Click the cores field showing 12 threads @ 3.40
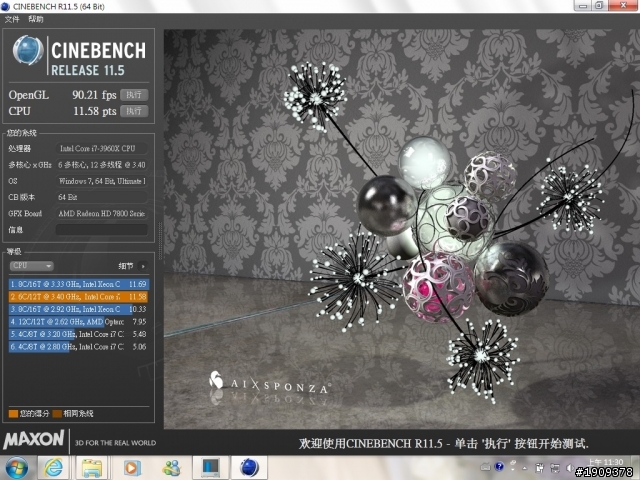The height and width of the screenshot is (480, 640). pyautogui.click(x=102, y=165)
